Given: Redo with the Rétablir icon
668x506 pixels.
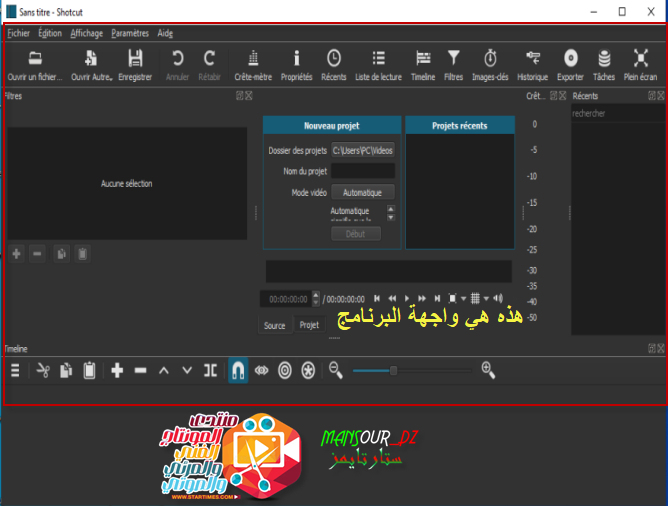Looking at the screenshot, I should point(209,65).
